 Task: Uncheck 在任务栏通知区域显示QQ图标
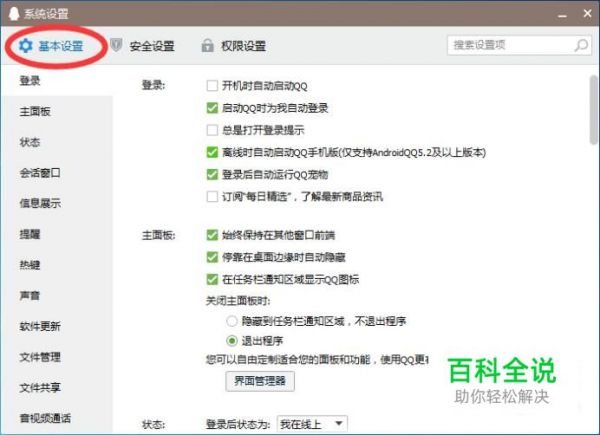pos(212,279)
